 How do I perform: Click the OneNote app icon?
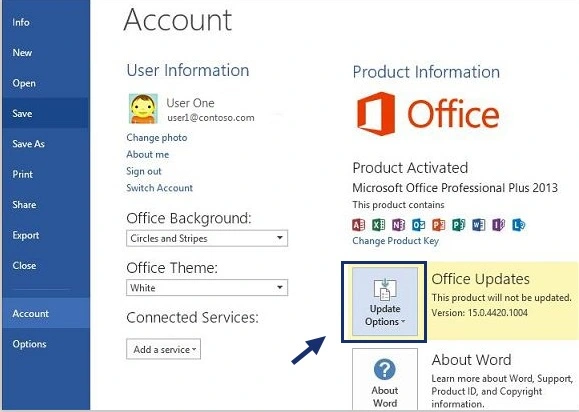pyautogui.click(x=398, y=224)
